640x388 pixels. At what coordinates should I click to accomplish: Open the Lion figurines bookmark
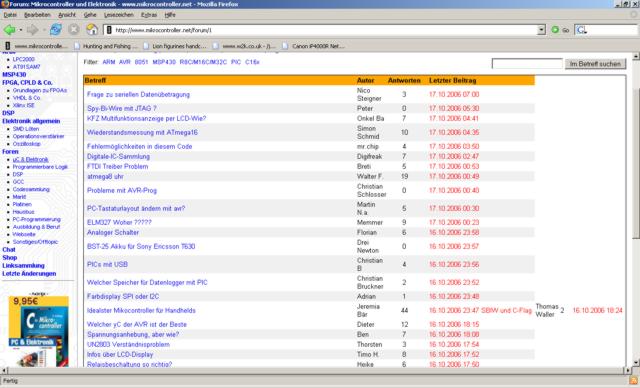(x=175, y=46)
